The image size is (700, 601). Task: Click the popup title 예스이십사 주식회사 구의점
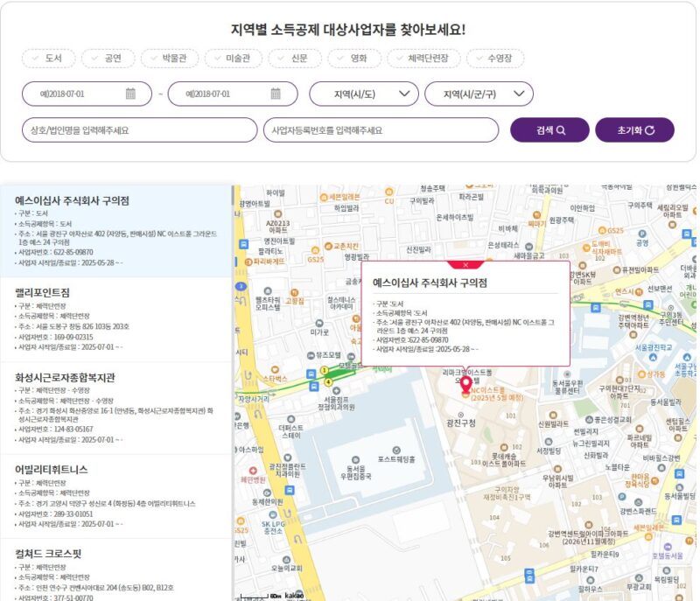(x=430, y=283)
